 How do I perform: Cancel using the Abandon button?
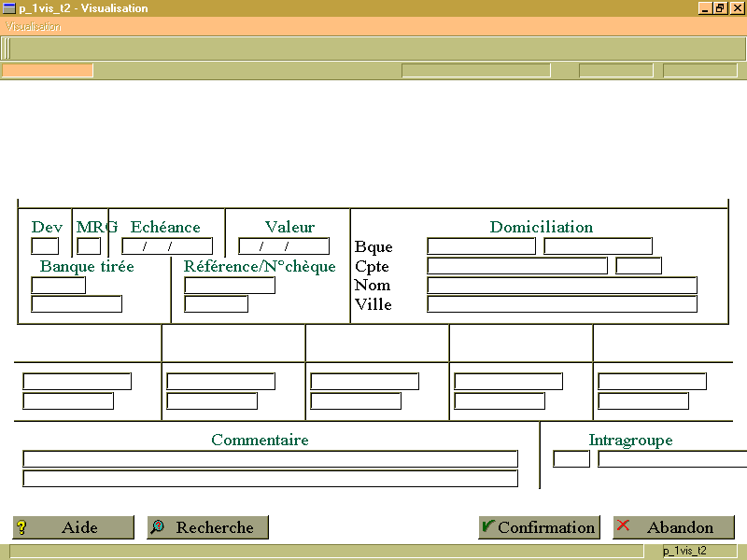673,527
